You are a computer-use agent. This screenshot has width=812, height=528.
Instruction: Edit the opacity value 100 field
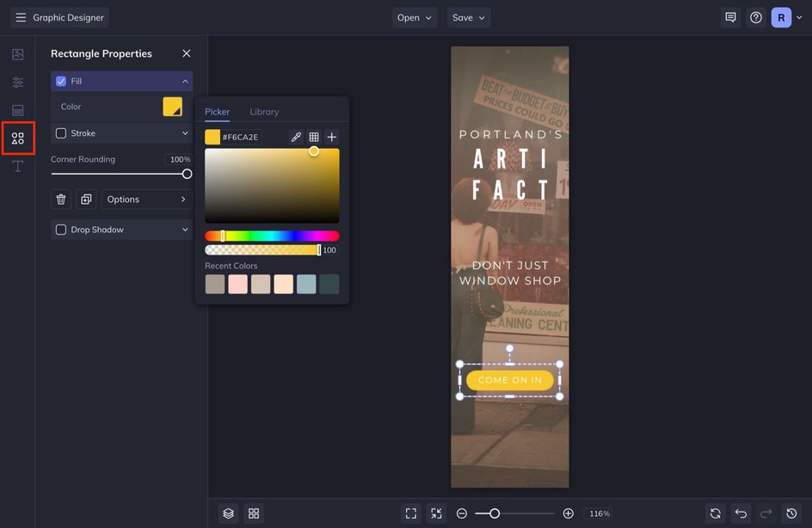[330, 250]
